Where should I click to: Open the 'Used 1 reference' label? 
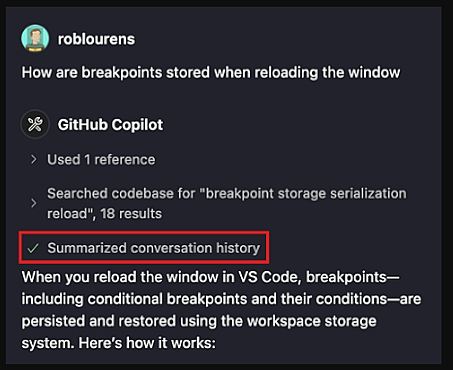[101, 160]
